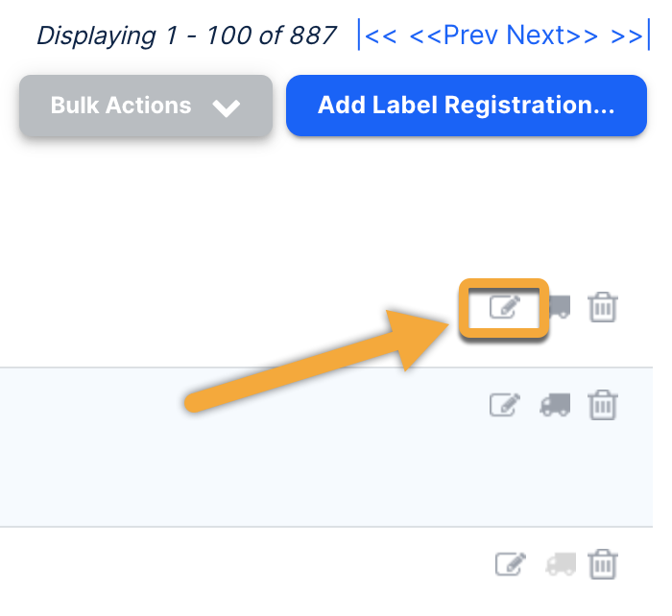This screenshot has width=672, height=616.
Task: Click the truck icon in the first row
Action: (559, 307)
